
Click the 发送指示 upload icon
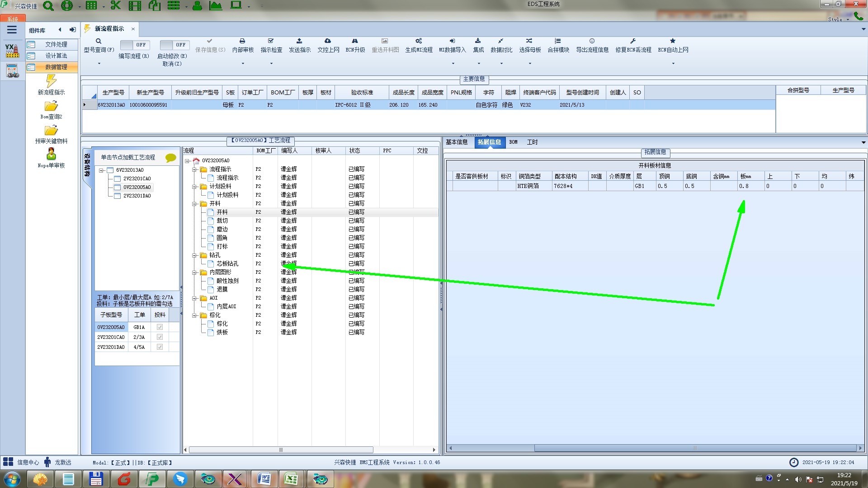pyautogui.click(x=299, y=41)
